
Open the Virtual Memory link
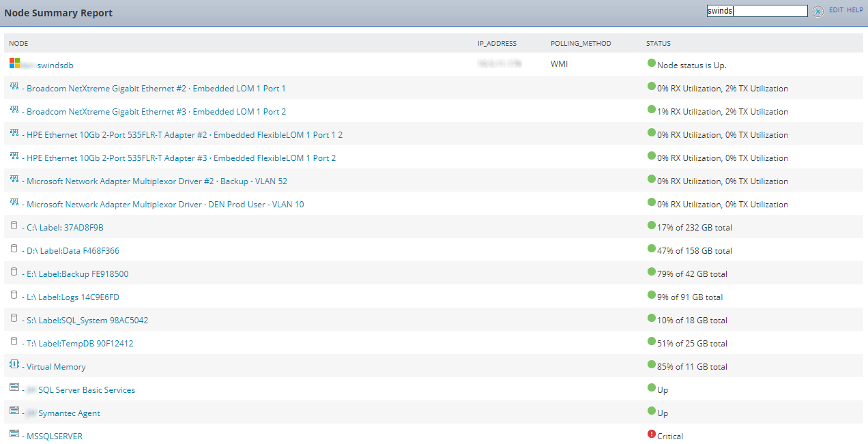(x=56, y=367)
